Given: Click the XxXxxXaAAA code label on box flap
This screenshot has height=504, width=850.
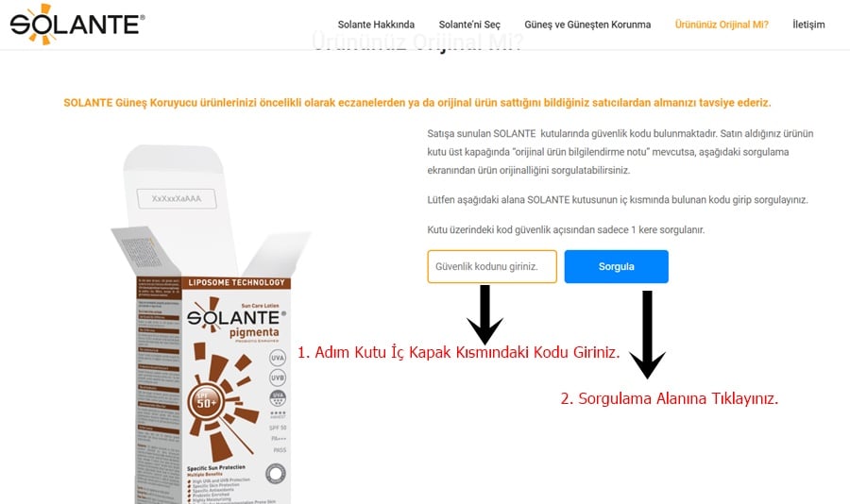Looking at the screenshot, I should (x=177, y=198).
